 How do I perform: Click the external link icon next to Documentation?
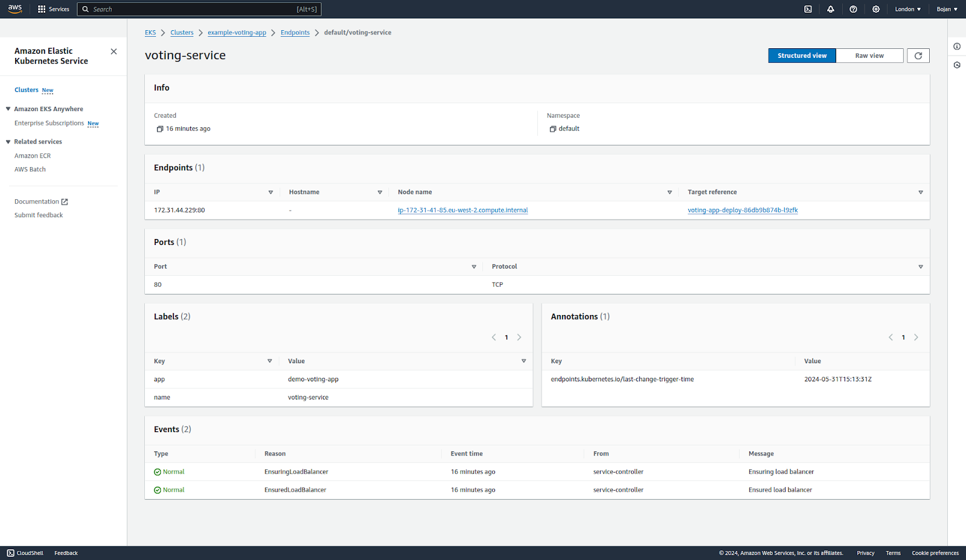65,202
